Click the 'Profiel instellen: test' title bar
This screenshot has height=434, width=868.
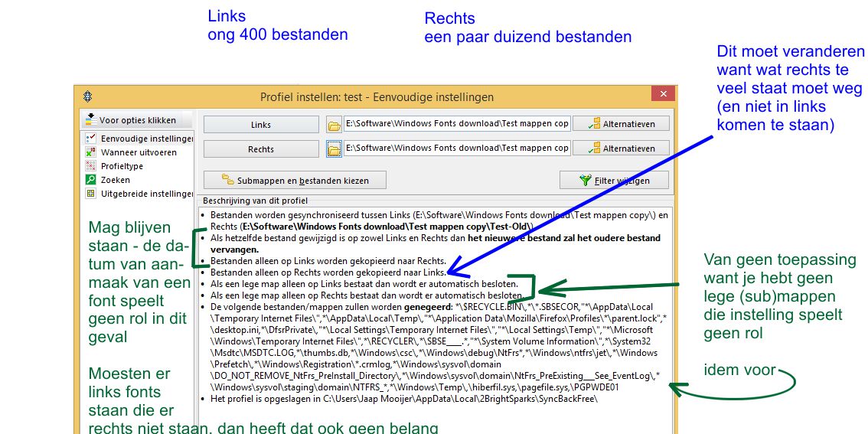(x=377, y=97)
